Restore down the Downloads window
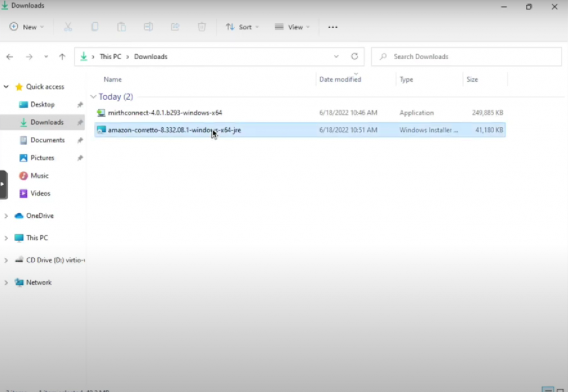 tap(529, 7)
